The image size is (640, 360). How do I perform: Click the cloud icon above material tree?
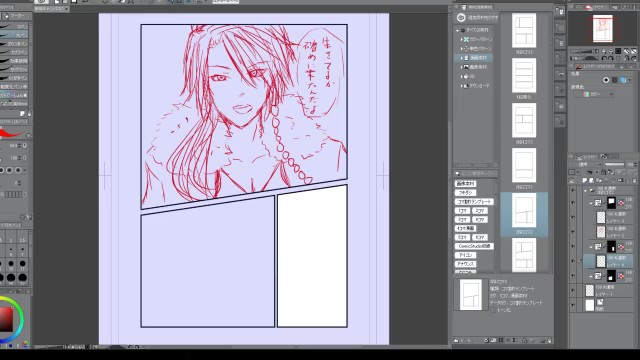[x=461, y=18]
